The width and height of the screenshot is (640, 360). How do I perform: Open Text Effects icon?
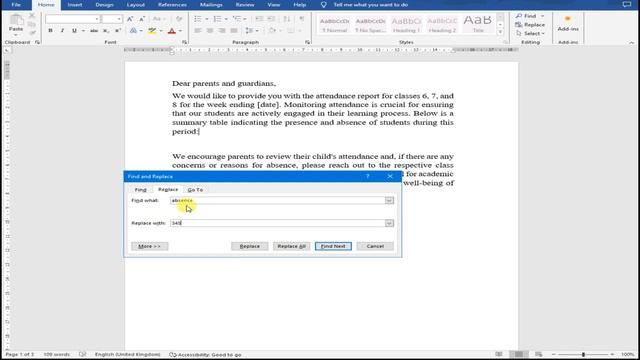pyautogui.click(x=133, y=31)
